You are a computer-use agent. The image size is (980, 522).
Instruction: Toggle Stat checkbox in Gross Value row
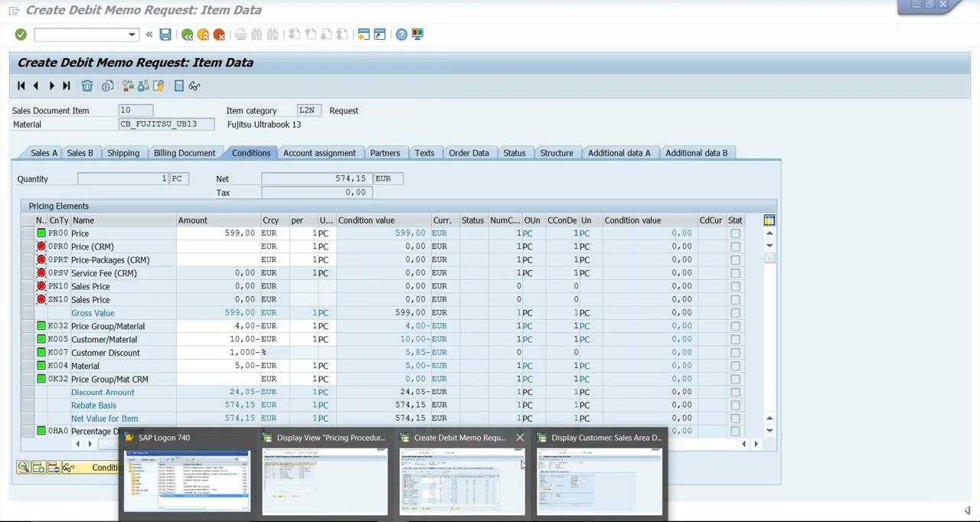pyautogui.click(x=735, y=313)
